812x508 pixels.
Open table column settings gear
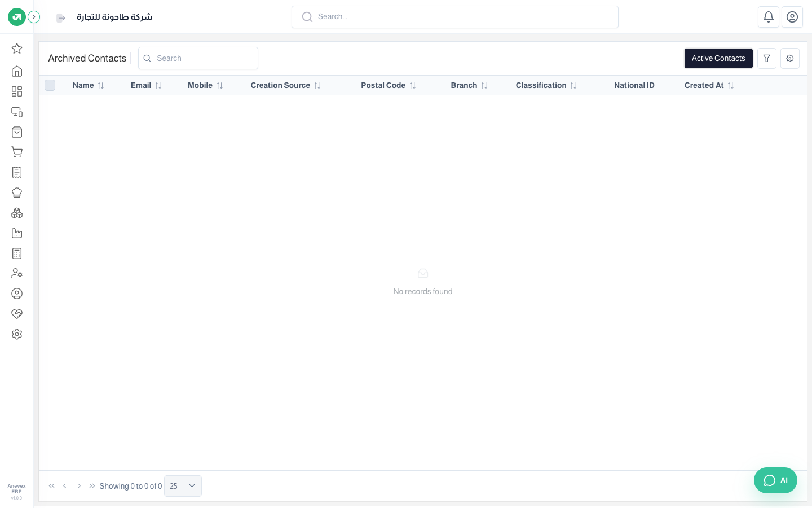tap(790, 58)
